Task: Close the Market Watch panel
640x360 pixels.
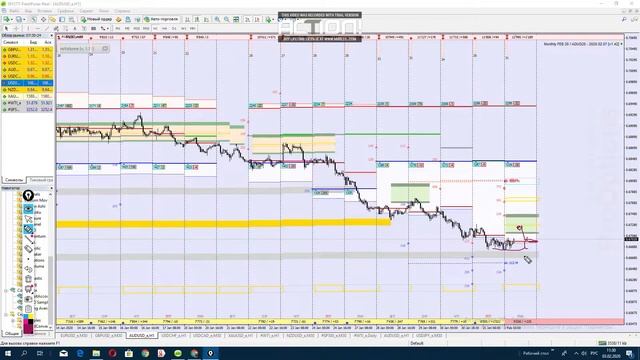Action: pos(51,36)
